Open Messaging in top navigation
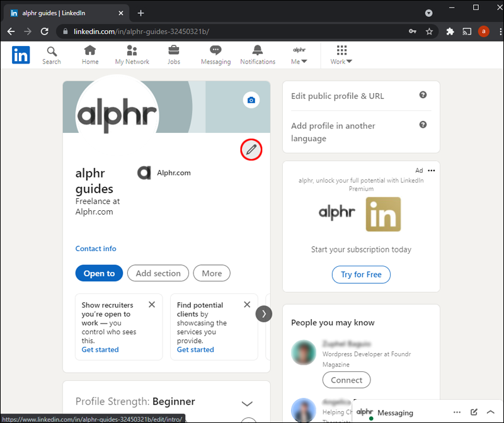Image resolution: width=504 pixels, height=423 pixels. click(215, 55)
